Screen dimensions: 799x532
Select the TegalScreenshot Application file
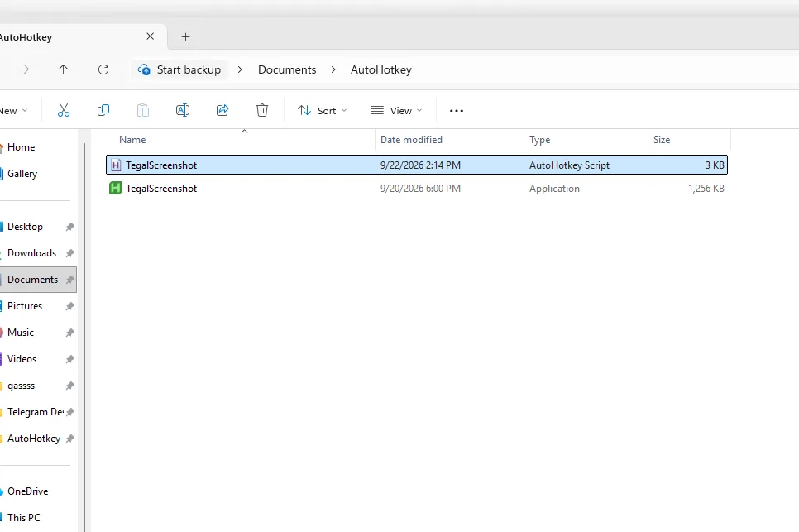pyautogui.click(x=416, y=189)
